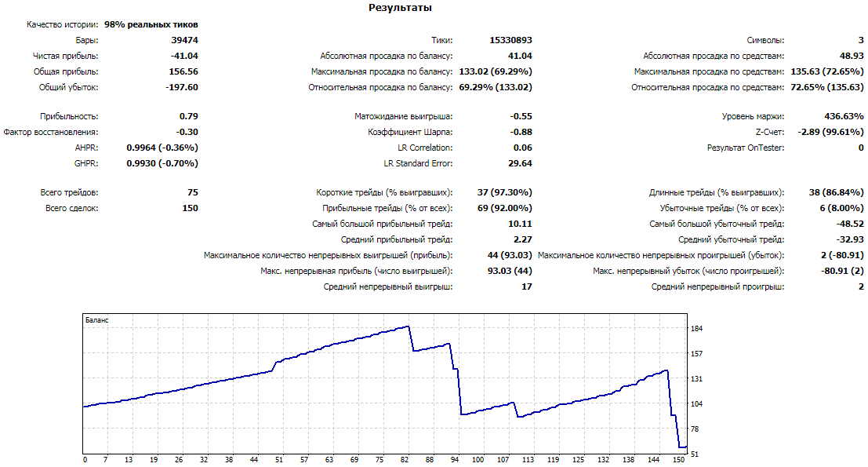
Task: Click Короткие трейды value 37 (97.30%)
Action: coord(504,192)
